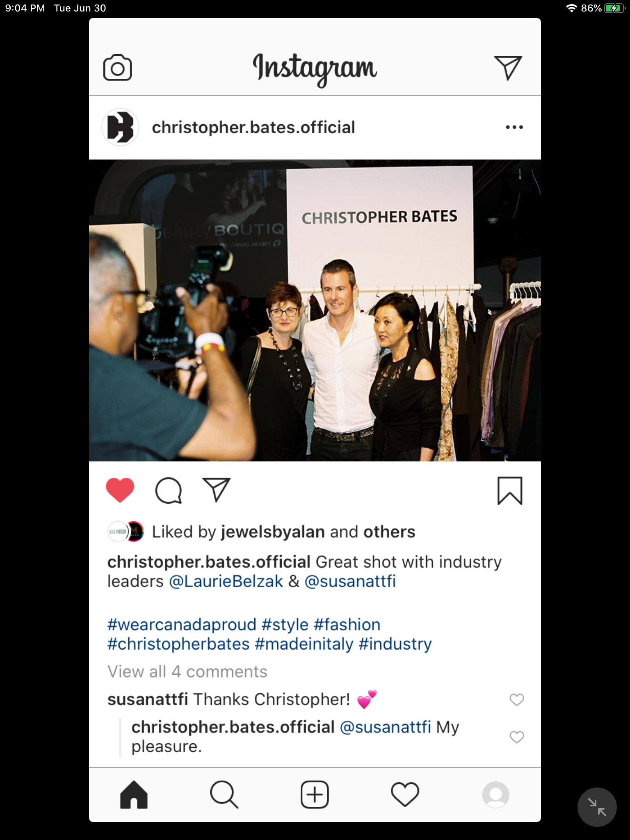Open the @LaurieBelzak mention link

point(226,581)
